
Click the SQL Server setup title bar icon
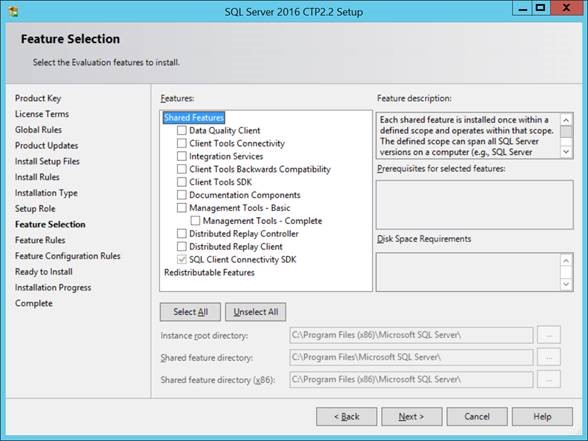(x=14, y=11)
